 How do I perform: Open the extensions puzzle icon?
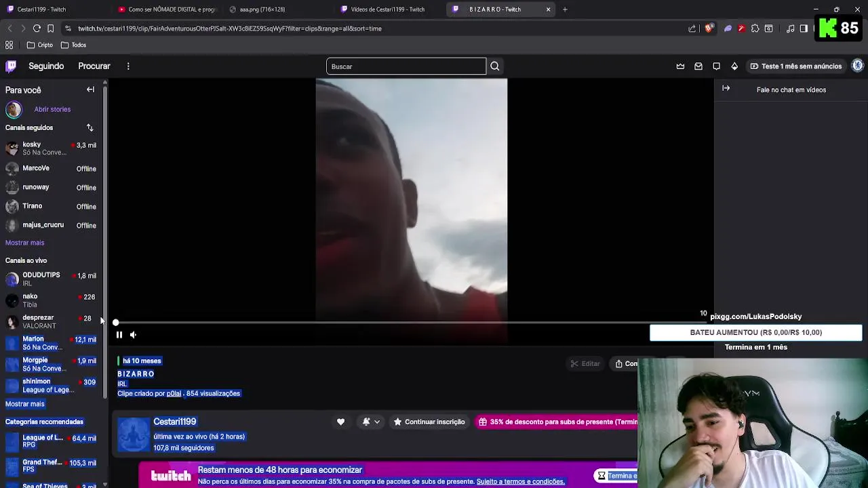(x=755, y=28)
